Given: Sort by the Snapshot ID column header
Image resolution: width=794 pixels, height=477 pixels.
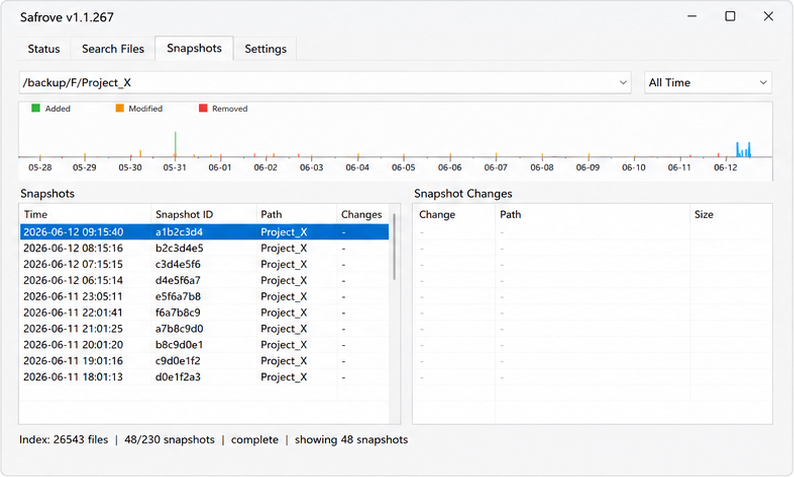Looking at the screenshot, I should pos(204,215).
